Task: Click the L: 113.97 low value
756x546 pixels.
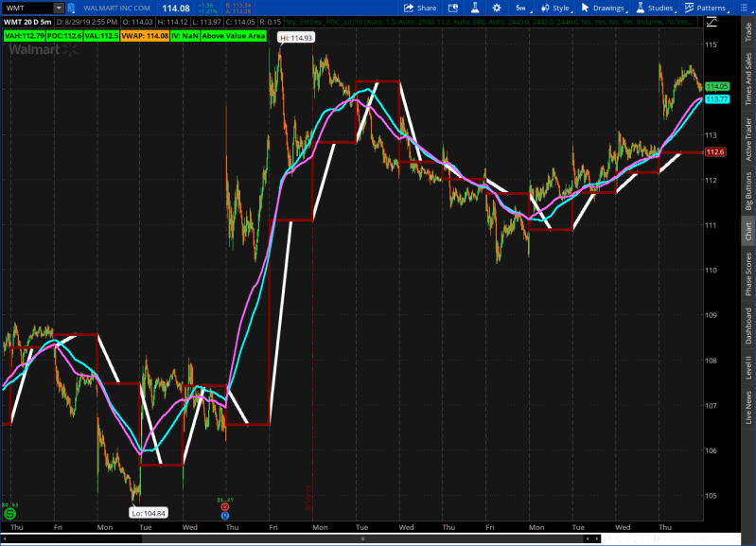Action: pyautogui.click(x=207, y=22)
